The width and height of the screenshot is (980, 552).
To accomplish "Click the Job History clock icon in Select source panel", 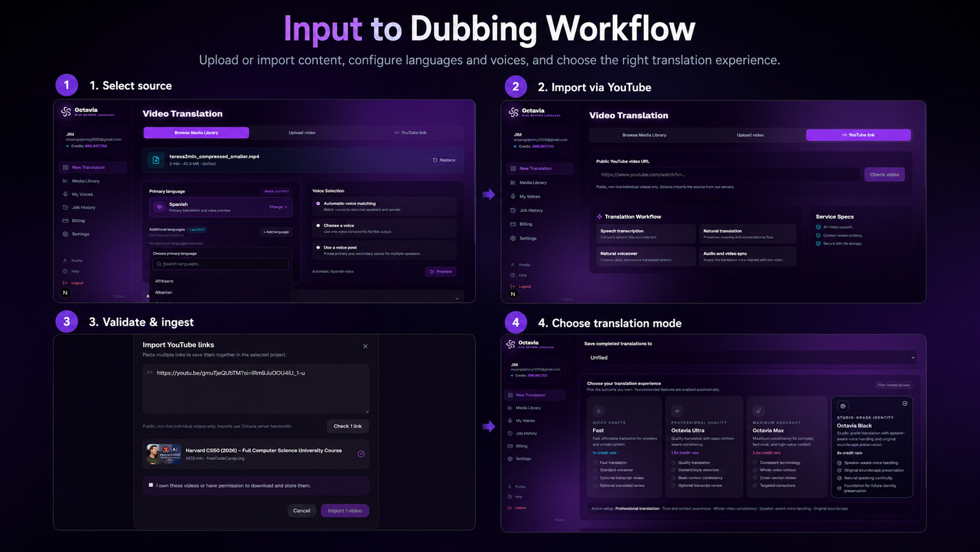I will 66,208.
